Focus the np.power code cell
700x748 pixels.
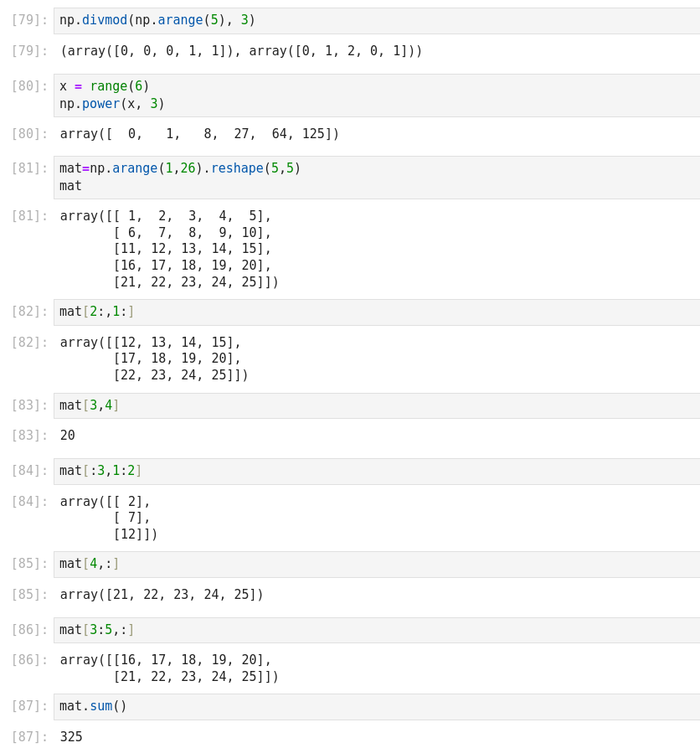[x=377, y=95]
